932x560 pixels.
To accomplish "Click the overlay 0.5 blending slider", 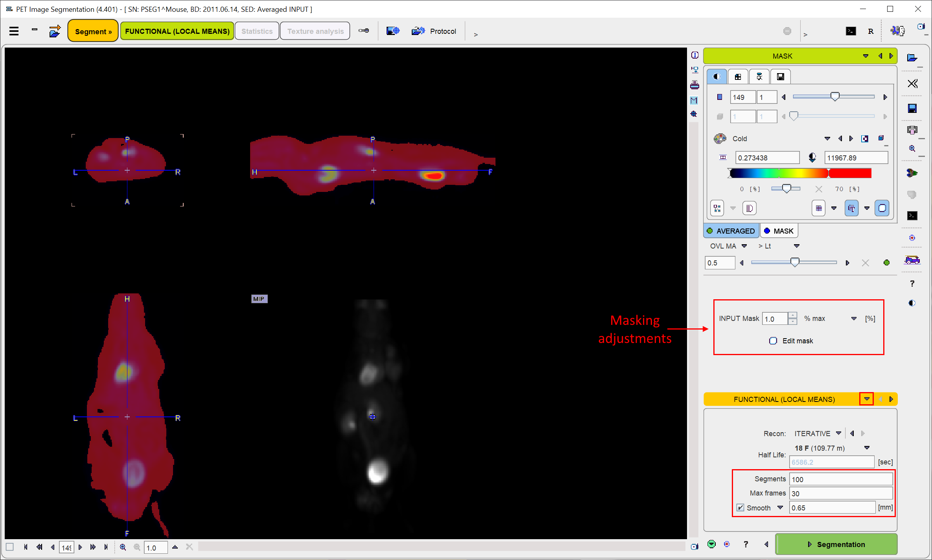I will tap(794, 262).
